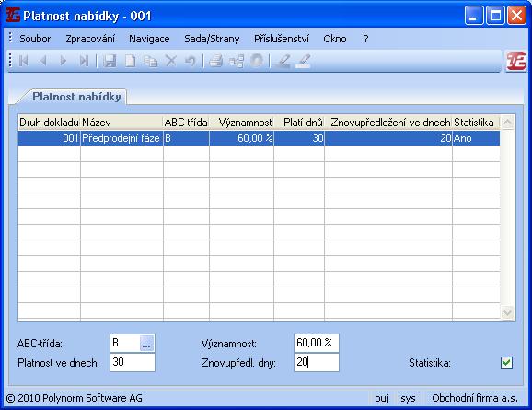Image resolution: width=532 pixels, height=410 pixels.
Task: Jump to last record toolbar icon
Action: [84, 61]
